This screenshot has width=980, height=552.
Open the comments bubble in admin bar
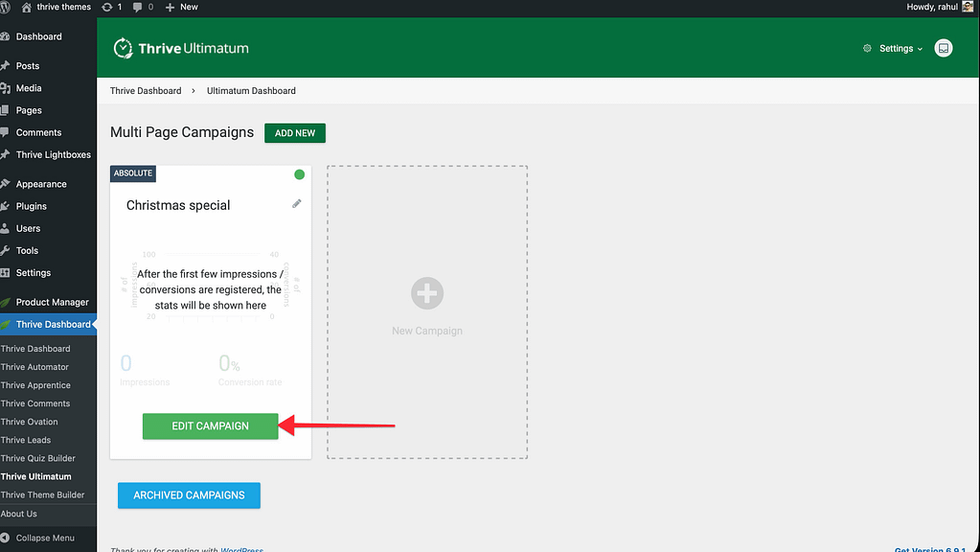click(143, 7)
